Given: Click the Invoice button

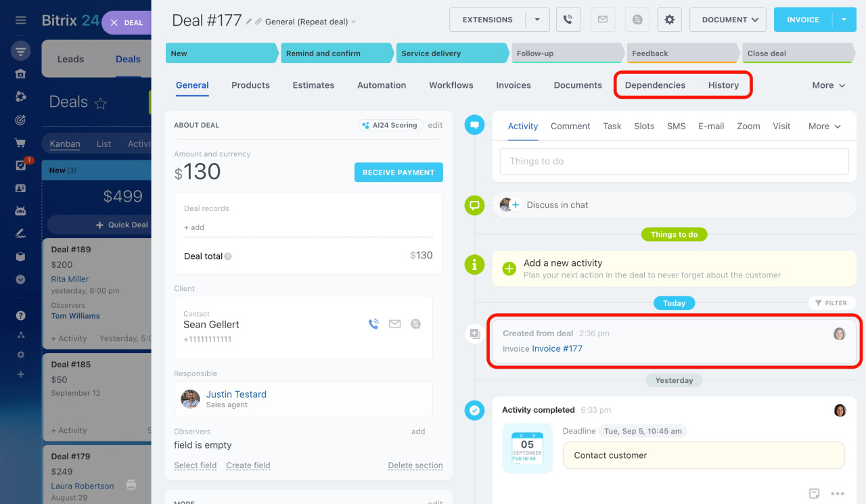Looking at the screenshot, I should coord(803,20).
